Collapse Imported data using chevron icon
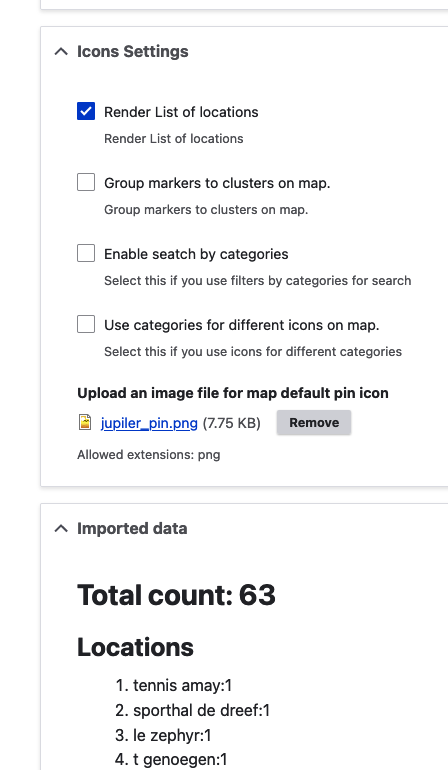 tap(61, 528)
